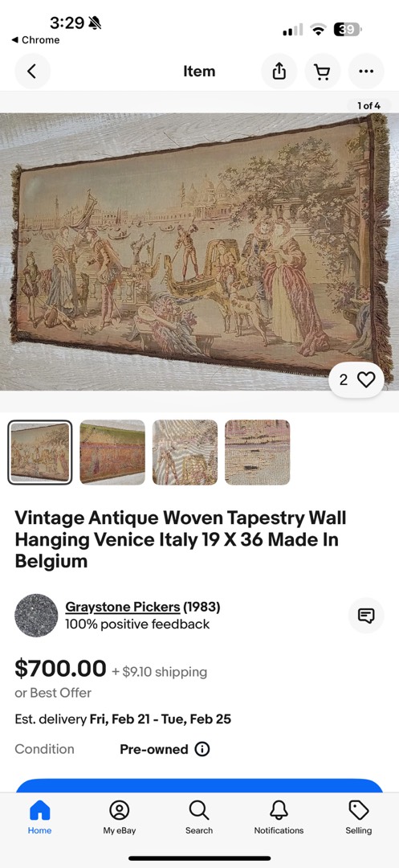Open the Home tab

click(40, 817)
